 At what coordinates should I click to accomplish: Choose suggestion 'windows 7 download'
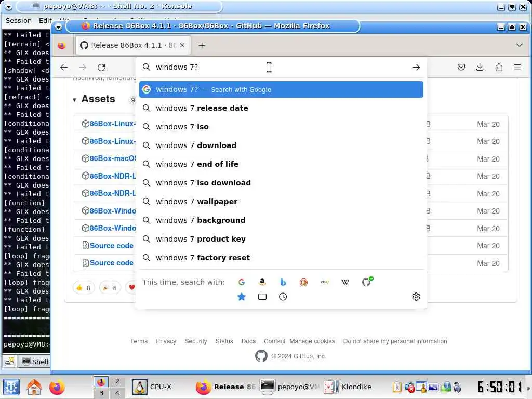pyautogui.click(x=281, y=145)
